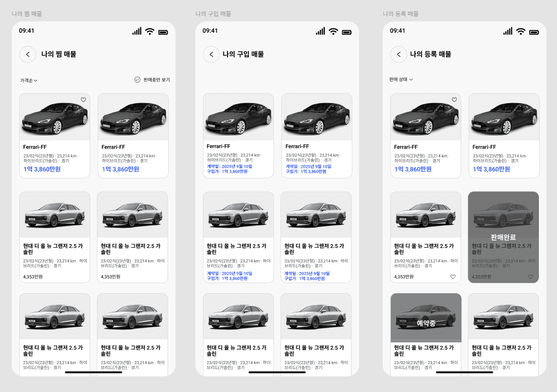This screenshot has width=557, height=392.
Task: Tap back arrow on 나의 구입 매물 screen
Action: click(212, 54)
